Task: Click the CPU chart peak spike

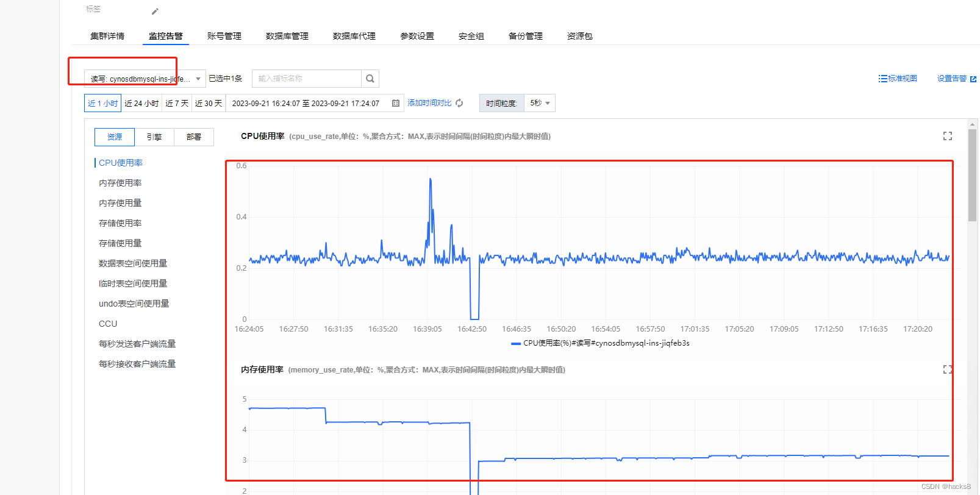Action: (x=430, y=180)
